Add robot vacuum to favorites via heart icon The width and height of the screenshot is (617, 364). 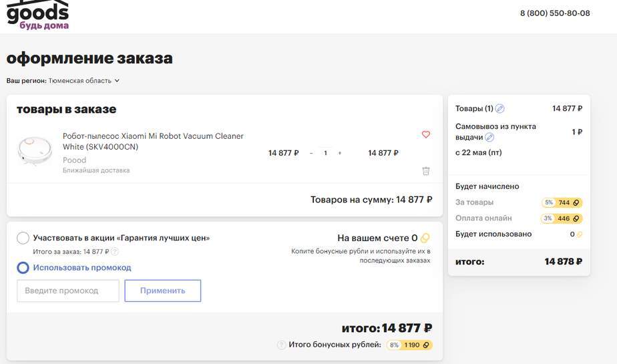pos(426,135)
